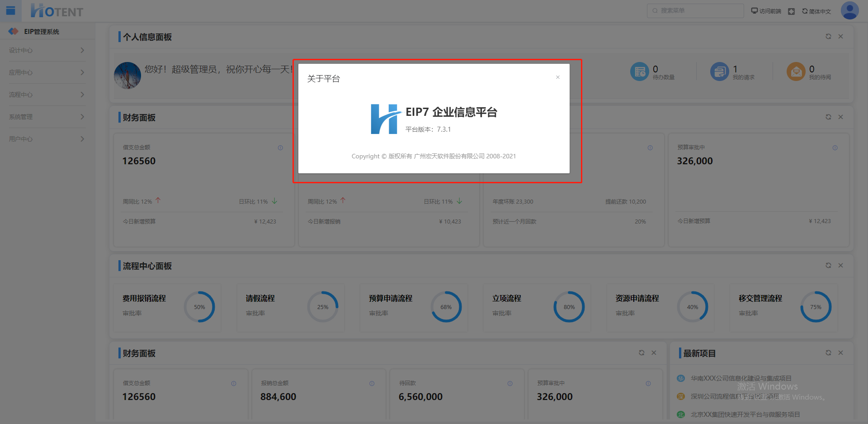Open the 我的待阅 icon
The height and width of the screenshot is (424, 868).
coord(796,71)
